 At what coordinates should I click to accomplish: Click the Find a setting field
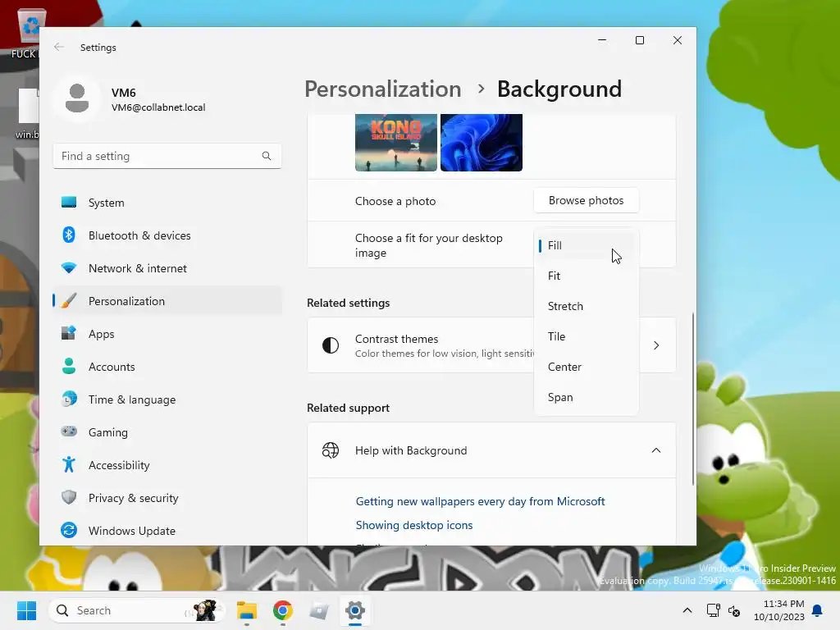tap(167, 156)
